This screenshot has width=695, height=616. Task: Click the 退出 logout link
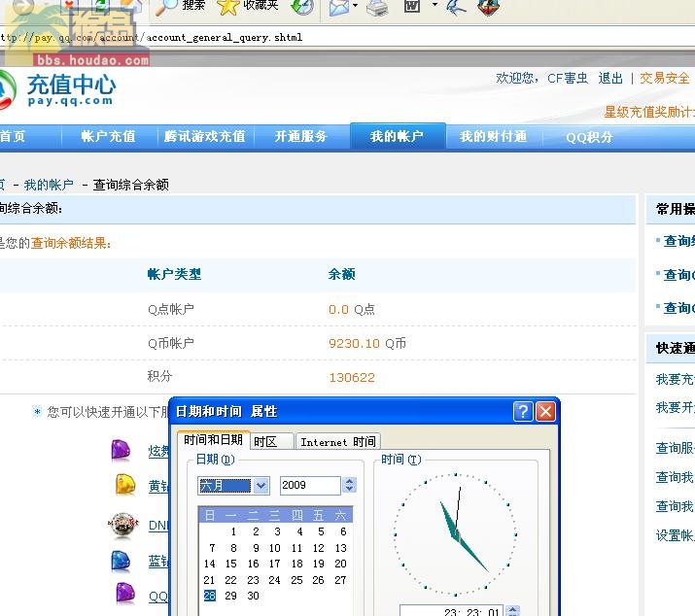click(x=610, y=79)
